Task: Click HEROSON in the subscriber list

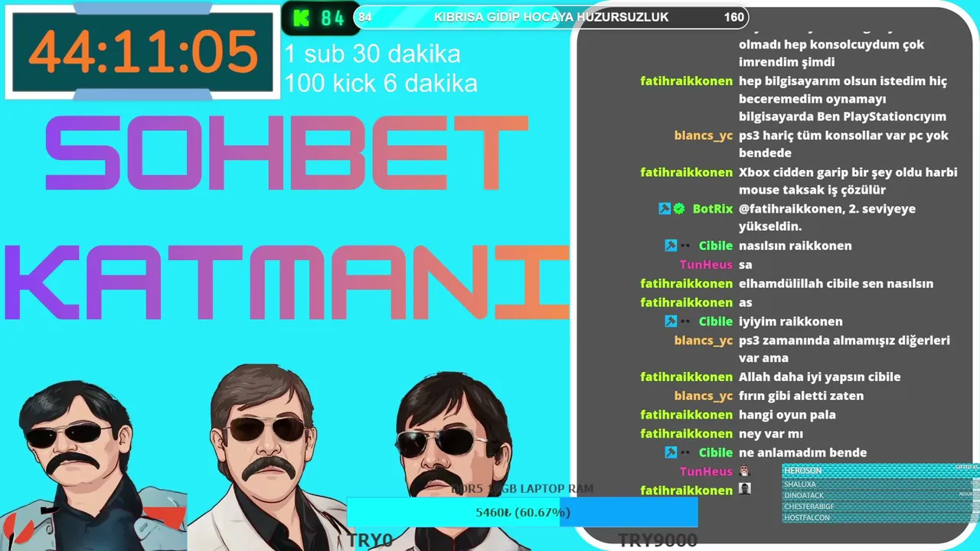Action: click(x=802, y=472)
